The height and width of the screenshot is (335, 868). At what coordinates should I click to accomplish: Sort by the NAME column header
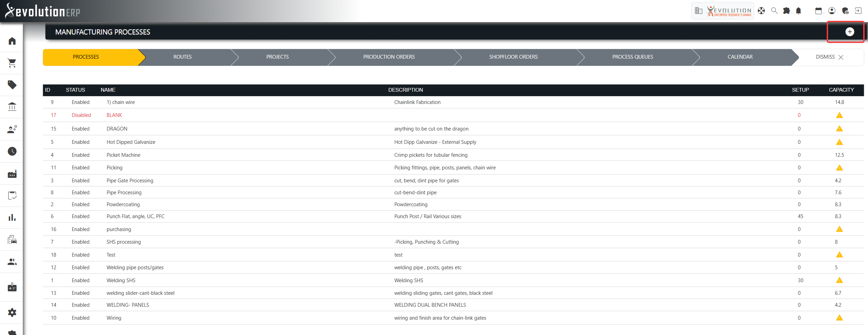click(108, 90)
